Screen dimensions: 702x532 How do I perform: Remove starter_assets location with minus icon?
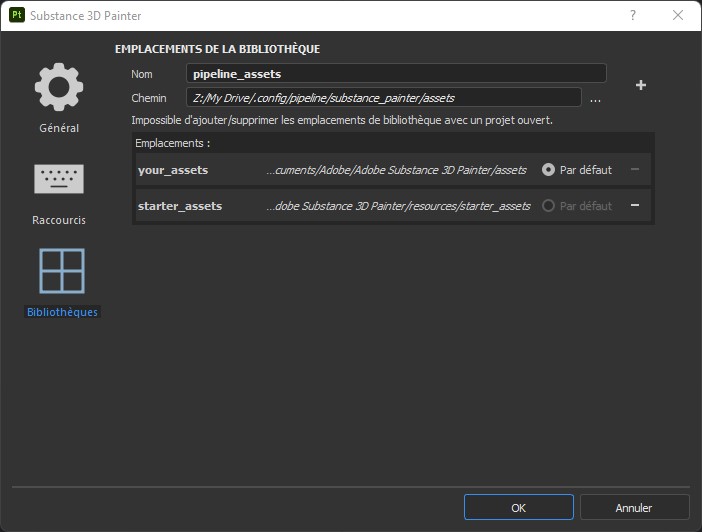(635, 206)
